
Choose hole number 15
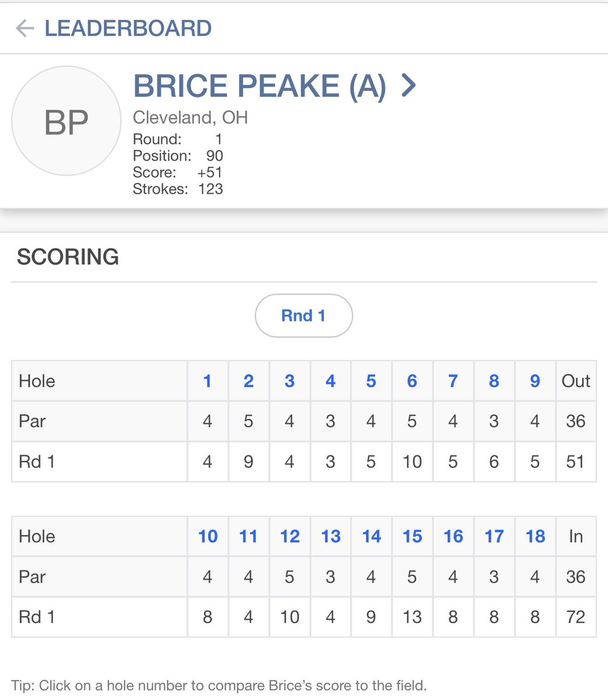(x=412, y=536)
